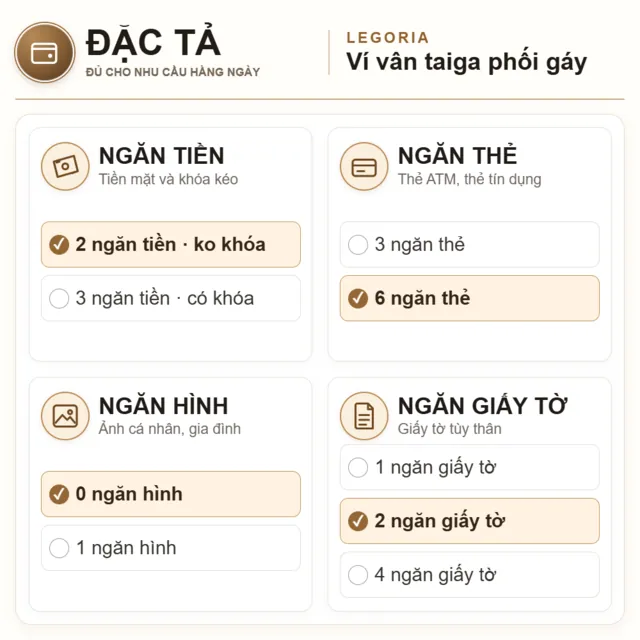The width and height of the screenshot is (640, 640).
Task: Select the 3 ngăn tiền · có khóa option
Action: 171,298
